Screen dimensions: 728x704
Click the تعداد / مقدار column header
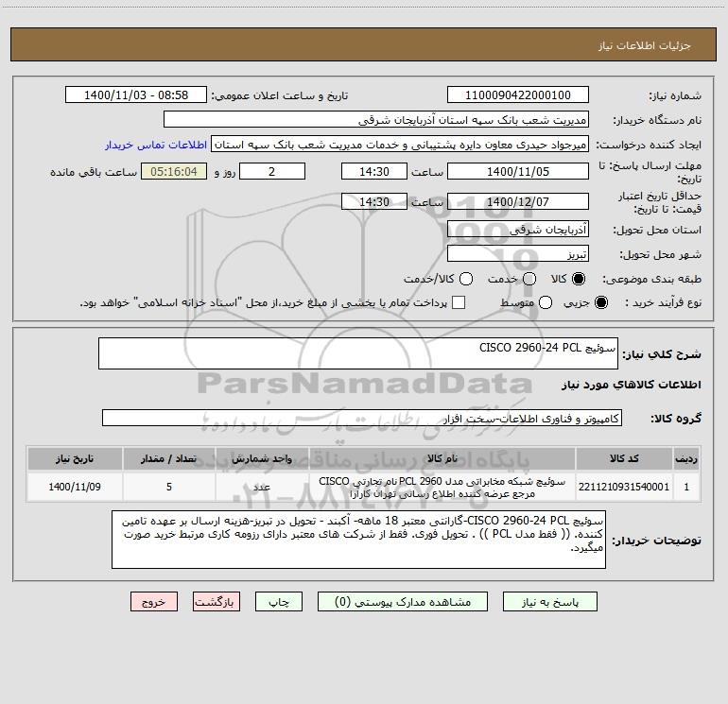(169, 458)
